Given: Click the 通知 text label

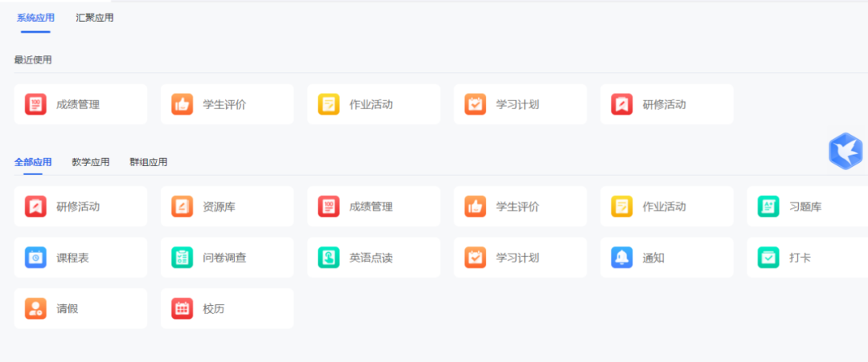Looking at the screenshot, I should [x=653, y=258].
